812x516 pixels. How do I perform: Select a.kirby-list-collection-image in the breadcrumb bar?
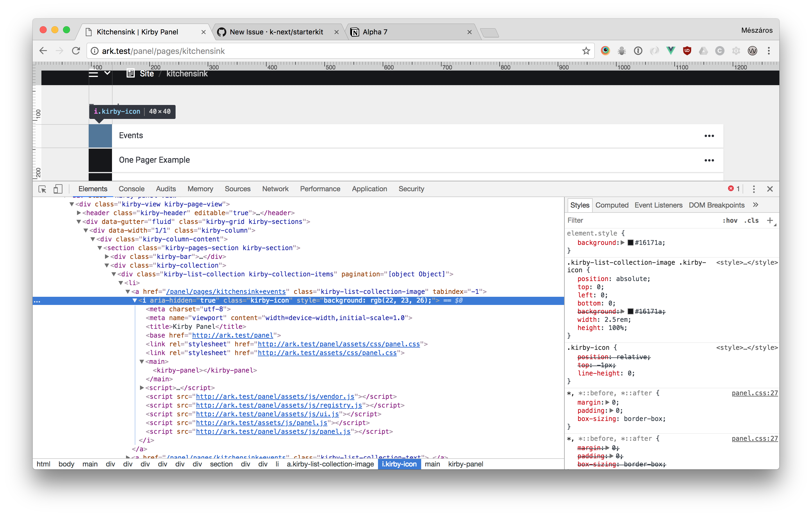click(x=330, y=464)
